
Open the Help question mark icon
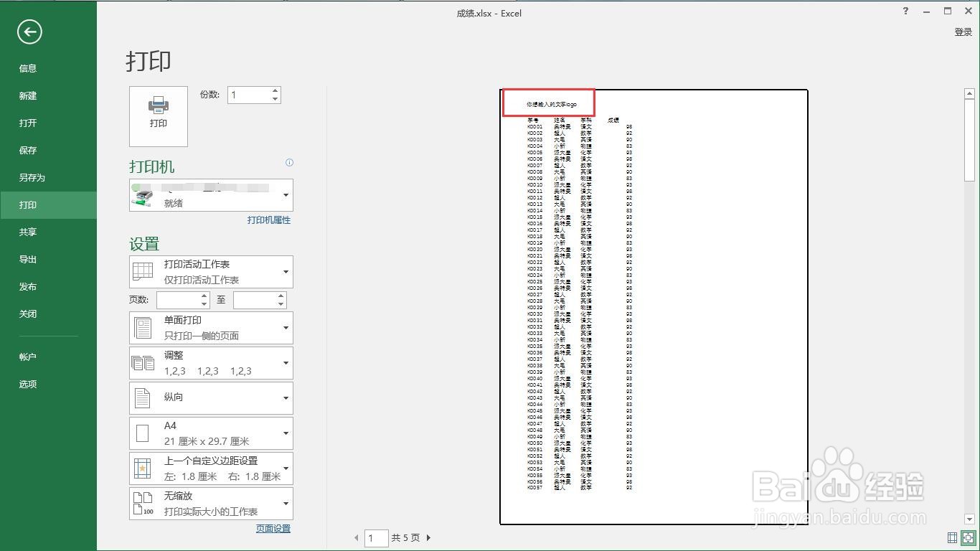click(906, 11)
